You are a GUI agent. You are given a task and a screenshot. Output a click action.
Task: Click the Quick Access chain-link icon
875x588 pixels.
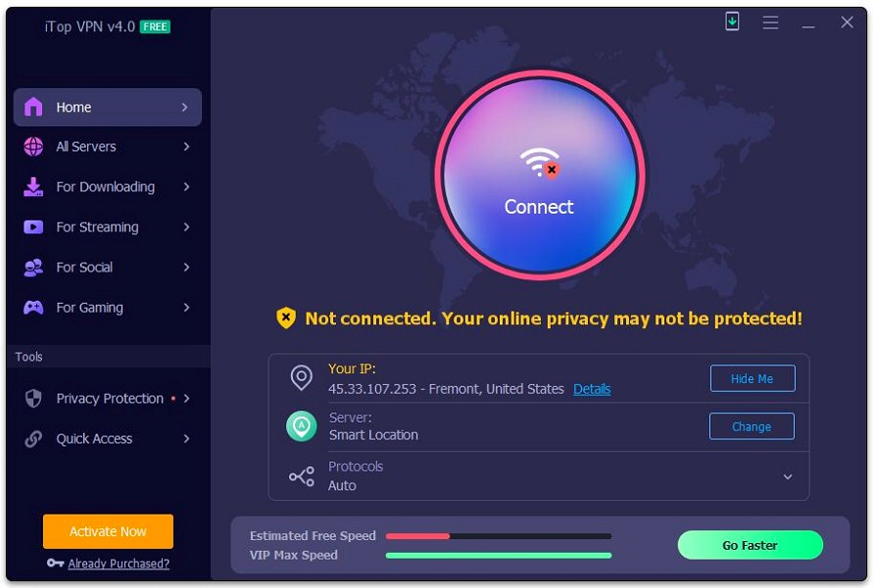[33, 439]
